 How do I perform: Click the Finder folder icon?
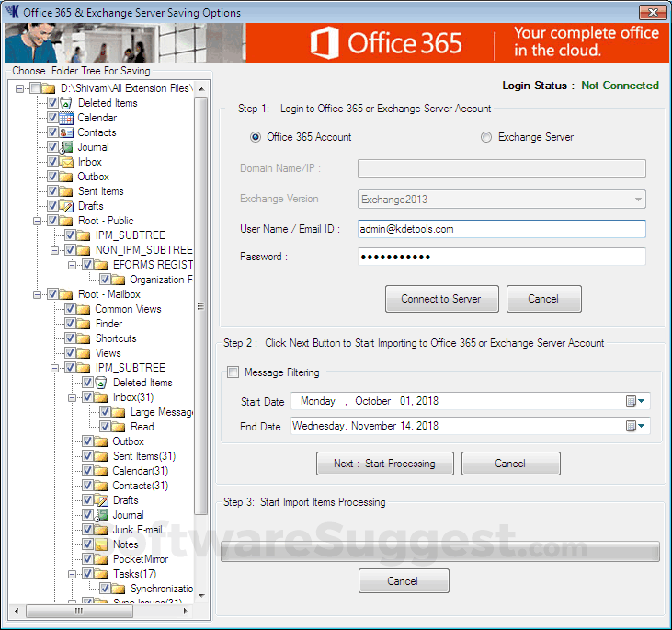click(x=83, y=324)
